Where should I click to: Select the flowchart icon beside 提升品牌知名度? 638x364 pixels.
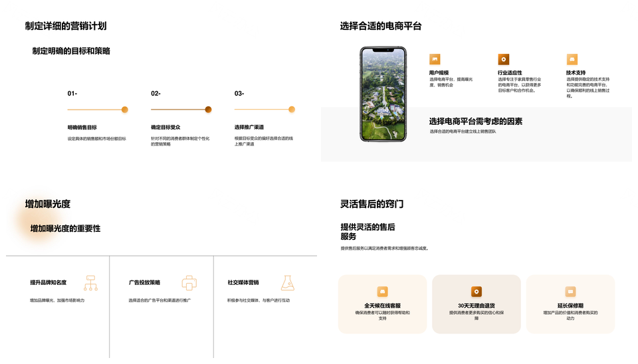tap(90, 283)
